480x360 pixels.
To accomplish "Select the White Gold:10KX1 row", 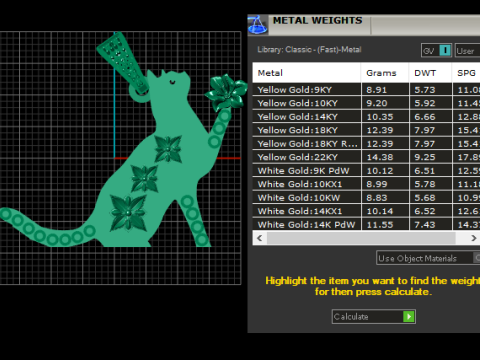I will pyautogui.click(x=366, y=184).
